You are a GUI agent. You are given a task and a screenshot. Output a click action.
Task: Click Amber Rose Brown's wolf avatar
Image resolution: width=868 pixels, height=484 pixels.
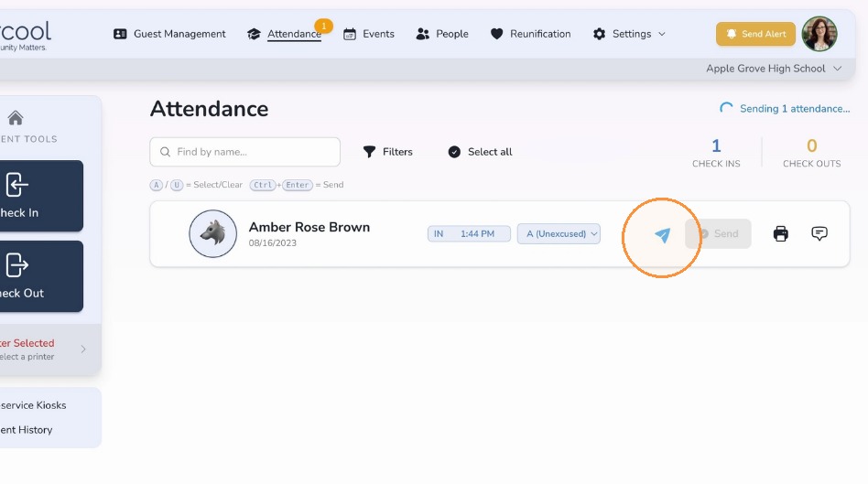(x=213, y=233)
